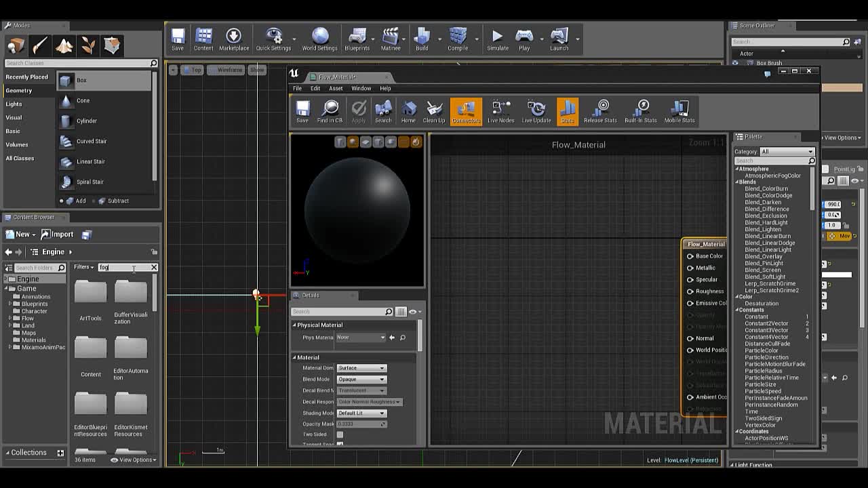Open the Material Domain Surface dropdown
Viewport: 868px width, 488px height.
click(x=361, y=368)
